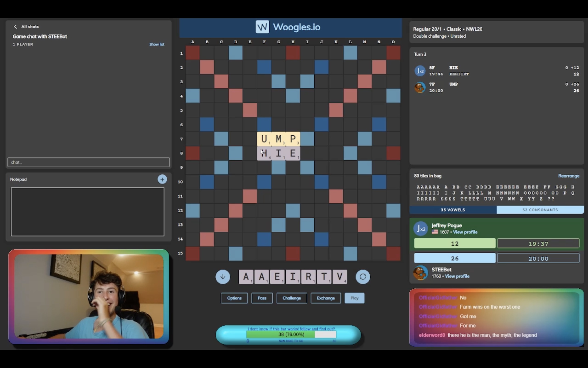Click the 'Got me' chat message
The height and width of the screenshot is (368, 588).
click(x=468, y=316)
